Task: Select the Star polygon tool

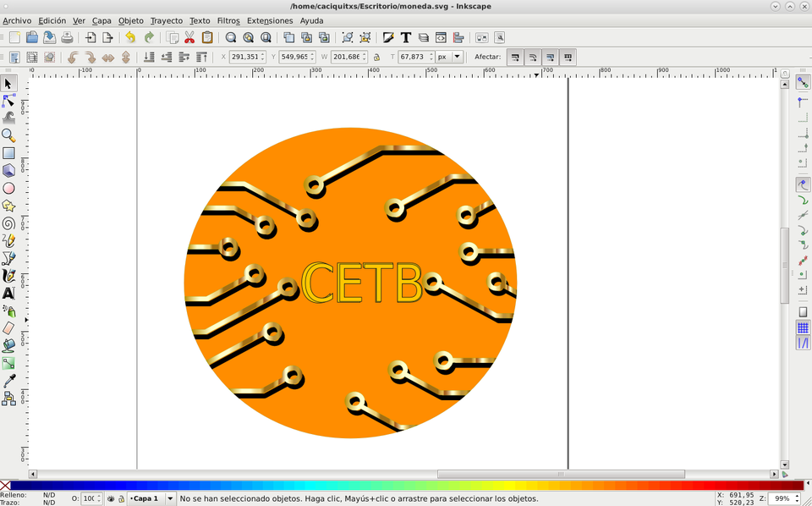Action: point(8,206)
